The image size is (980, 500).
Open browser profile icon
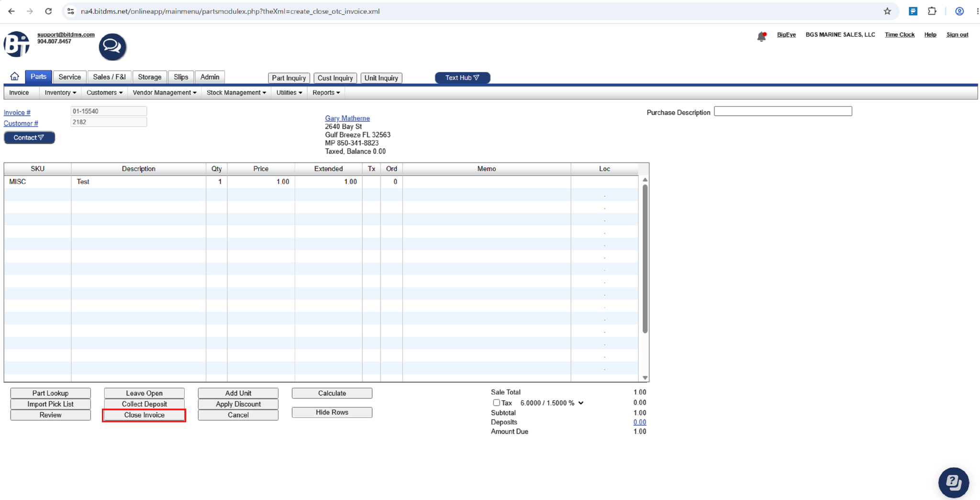(959, 11)
